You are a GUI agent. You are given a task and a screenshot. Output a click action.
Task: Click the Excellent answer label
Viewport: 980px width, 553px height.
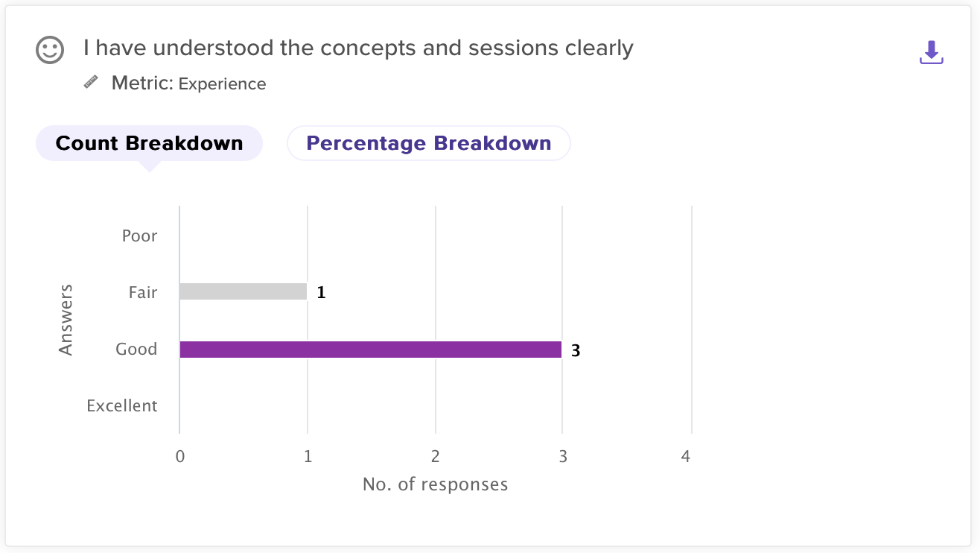pos(122,405)
